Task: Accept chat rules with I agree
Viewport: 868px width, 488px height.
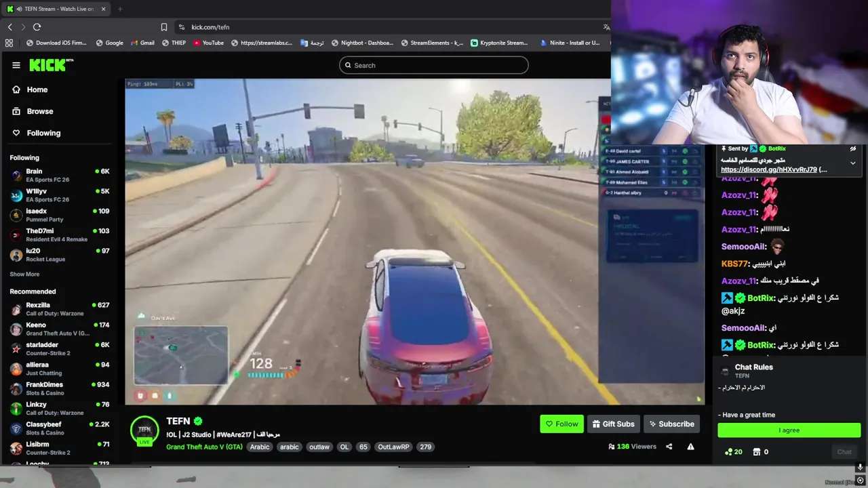Action: [789, 430]
